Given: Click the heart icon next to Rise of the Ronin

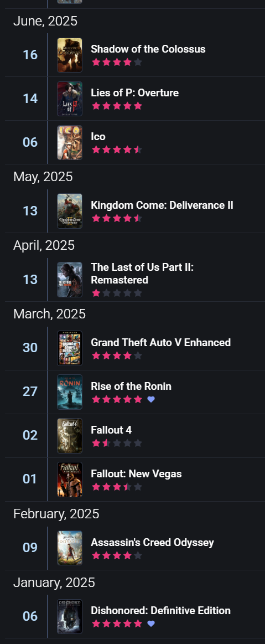Looking at the screenshot, I should [x=151, y=399].
